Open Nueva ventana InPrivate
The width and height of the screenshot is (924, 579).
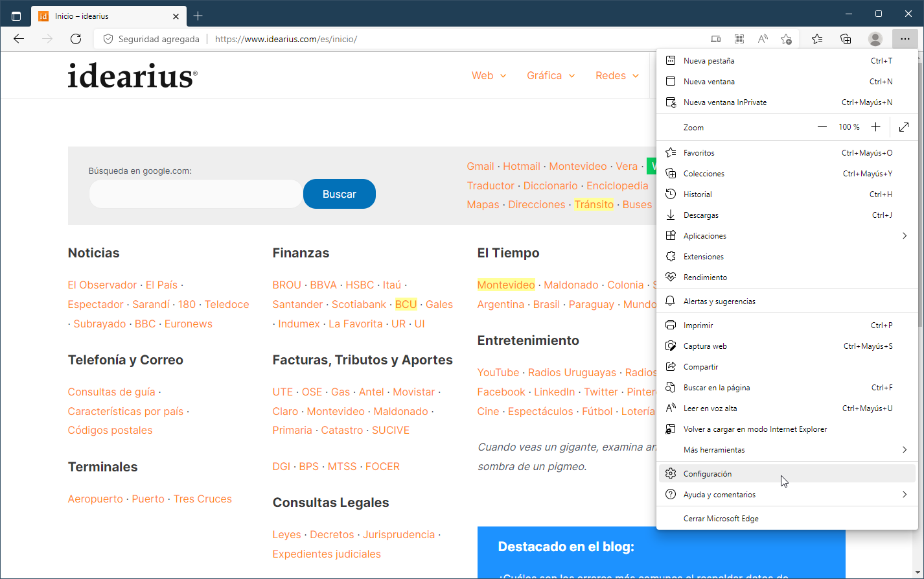[787, 102]
